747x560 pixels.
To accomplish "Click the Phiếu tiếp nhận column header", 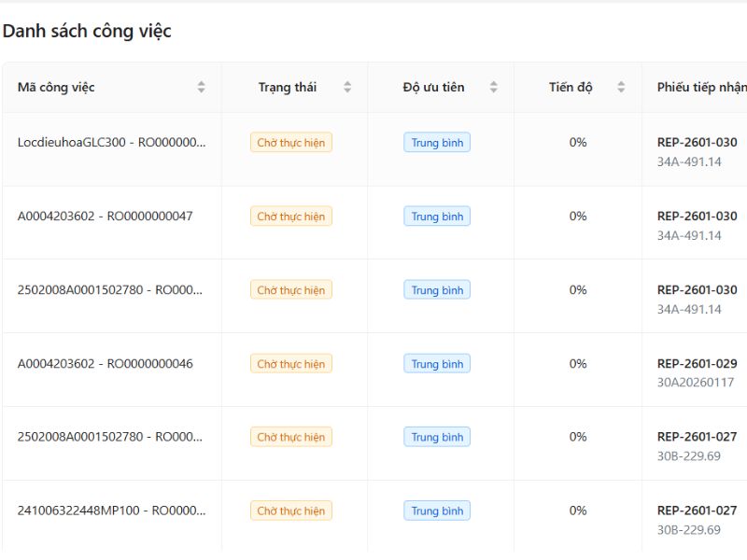I will (x=701, y=88).
